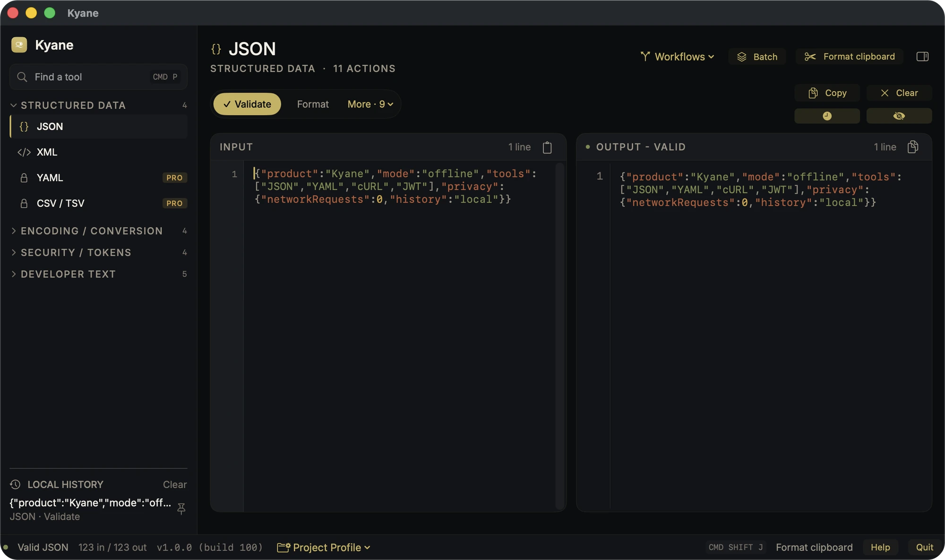Click the INPUT editor vertical scrollbar

pos(560,335)
